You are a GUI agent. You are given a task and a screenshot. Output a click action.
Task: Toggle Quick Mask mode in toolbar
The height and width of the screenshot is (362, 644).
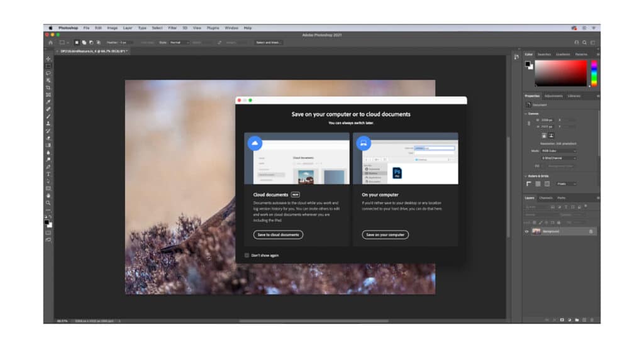click(48, 233)
